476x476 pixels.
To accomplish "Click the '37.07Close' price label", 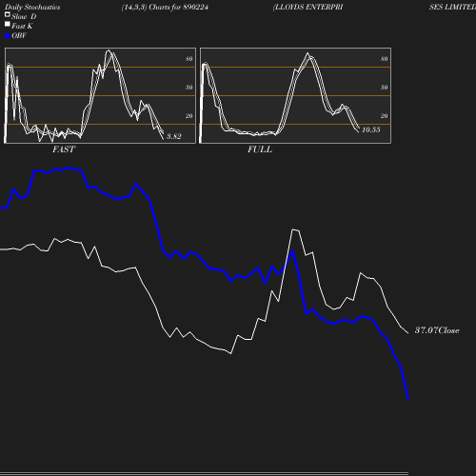I will (x=437, y=330).
